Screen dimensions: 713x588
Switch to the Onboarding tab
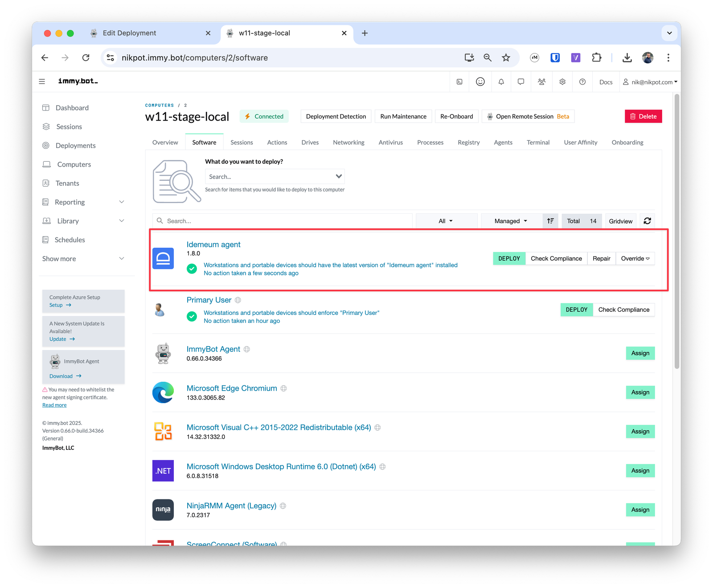tap(627, 143)
